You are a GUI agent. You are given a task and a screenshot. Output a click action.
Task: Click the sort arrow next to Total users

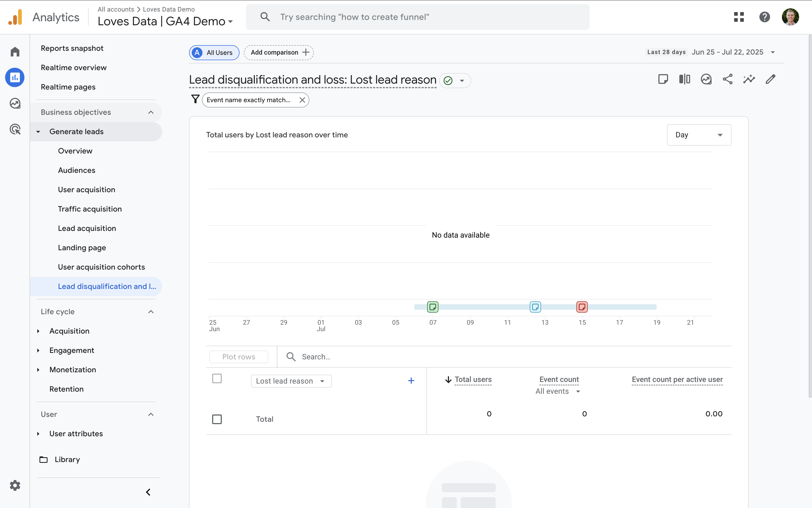coord(448,380)
